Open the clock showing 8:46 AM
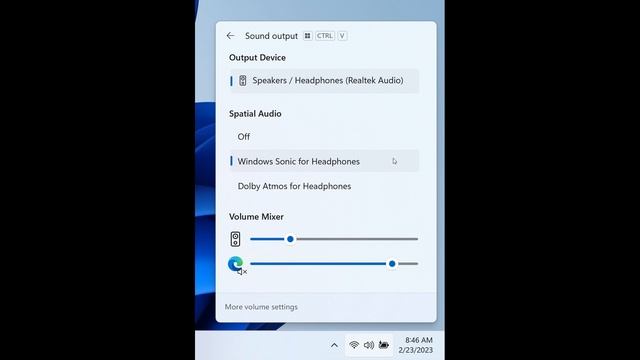Screen dimensions: 640x360 click(x=416, y=345)
